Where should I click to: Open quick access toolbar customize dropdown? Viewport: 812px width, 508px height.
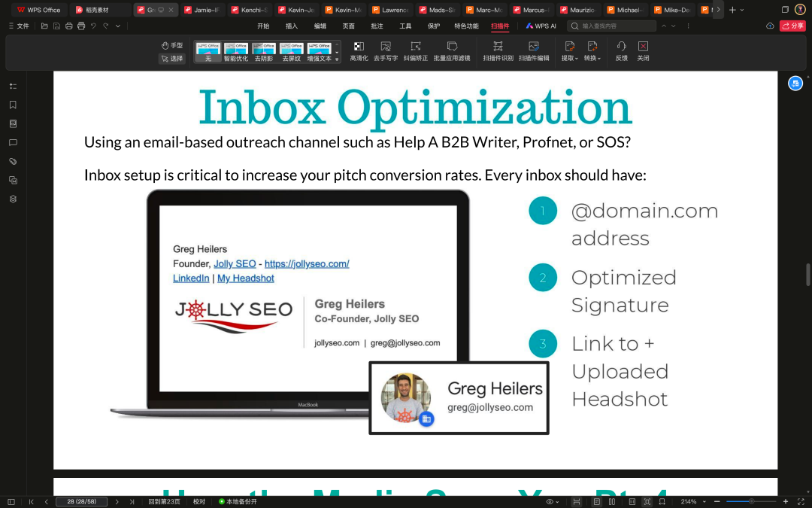click(x=118, y=26)
